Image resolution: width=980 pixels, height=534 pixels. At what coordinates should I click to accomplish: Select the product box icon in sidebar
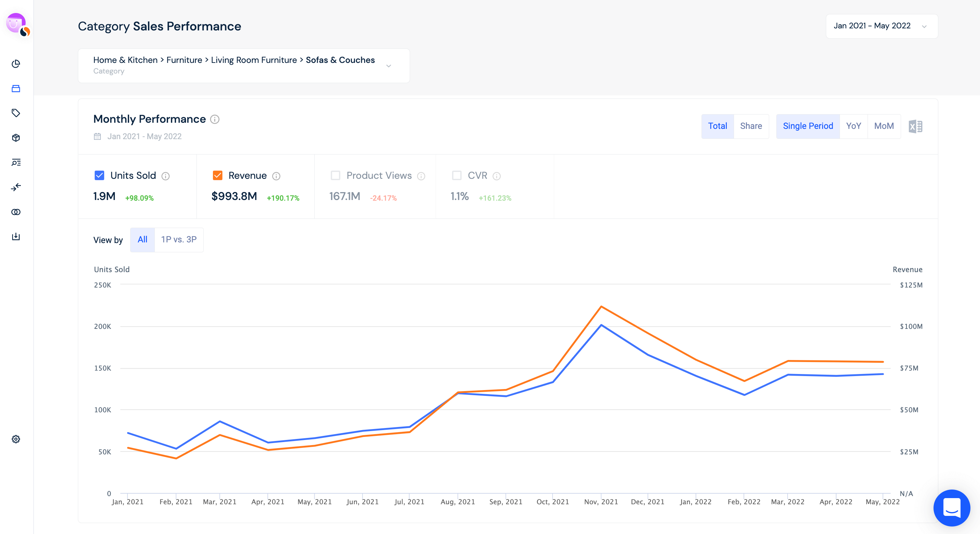[x=16, y=138]
